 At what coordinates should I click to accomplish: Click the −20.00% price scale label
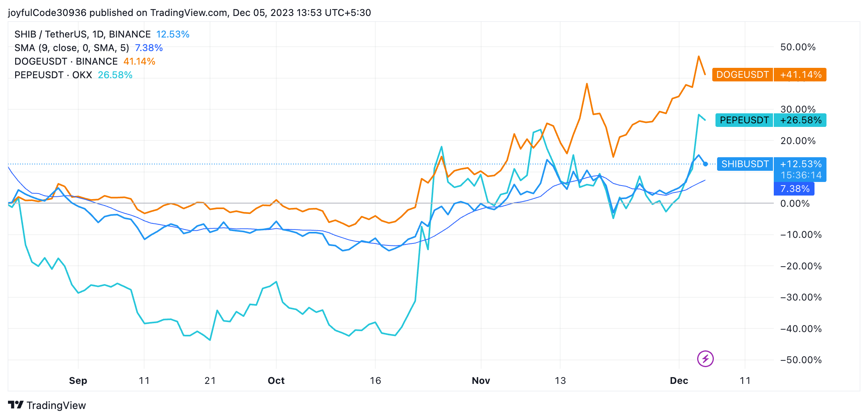(801, 266)
